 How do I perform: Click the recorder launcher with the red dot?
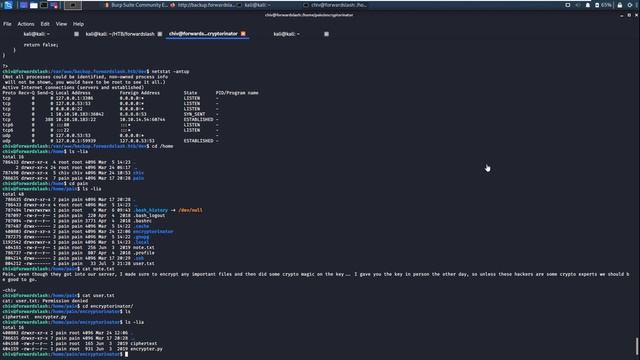[53, 5]
